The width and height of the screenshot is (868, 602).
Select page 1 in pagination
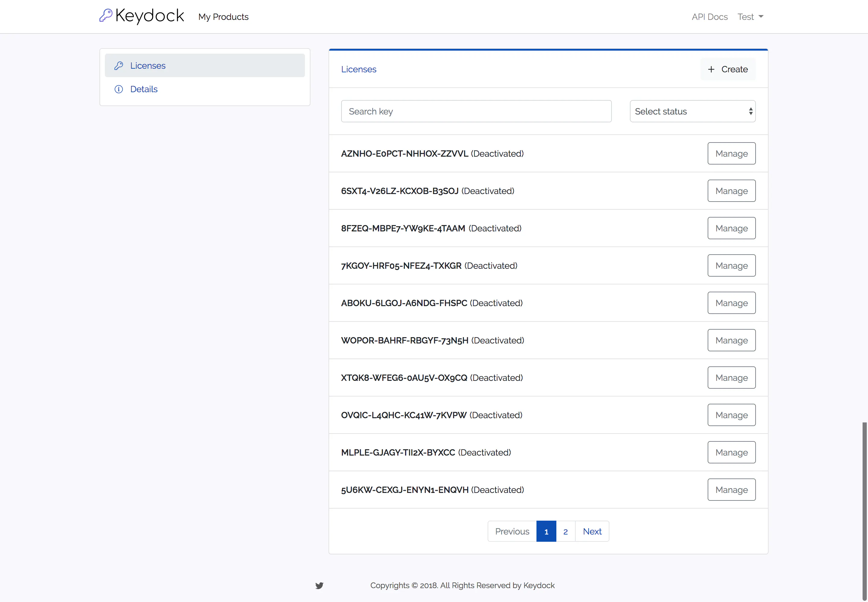pyautogui.click(x=546, y=531)
